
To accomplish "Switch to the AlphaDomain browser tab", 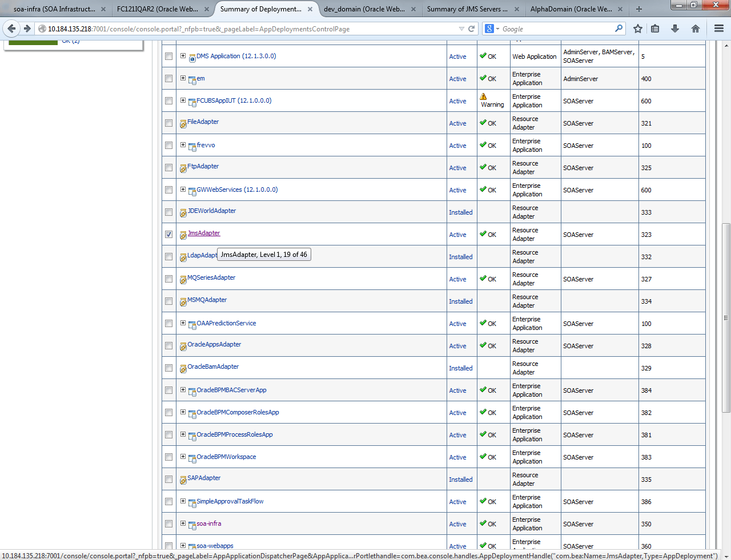I will click(x=571, y=9).
